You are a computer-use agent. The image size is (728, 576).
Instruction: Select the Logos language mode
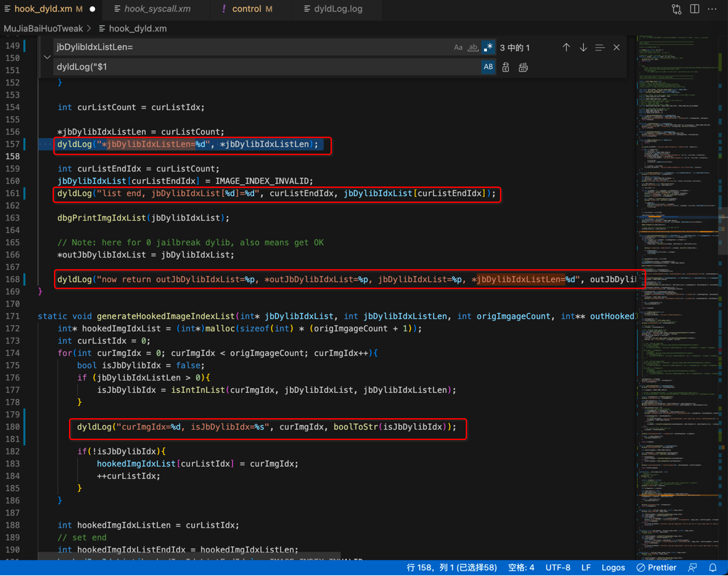click(613, 568)
